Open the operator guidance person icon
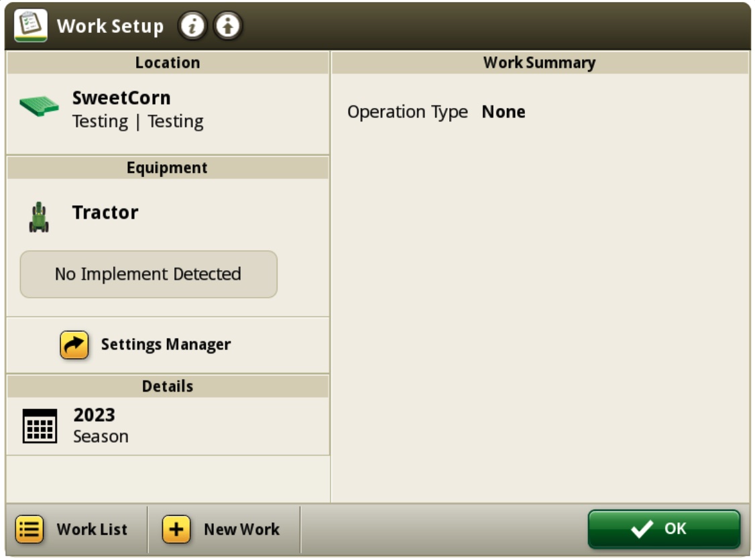755x560 pixels. (x=228, y=25)
